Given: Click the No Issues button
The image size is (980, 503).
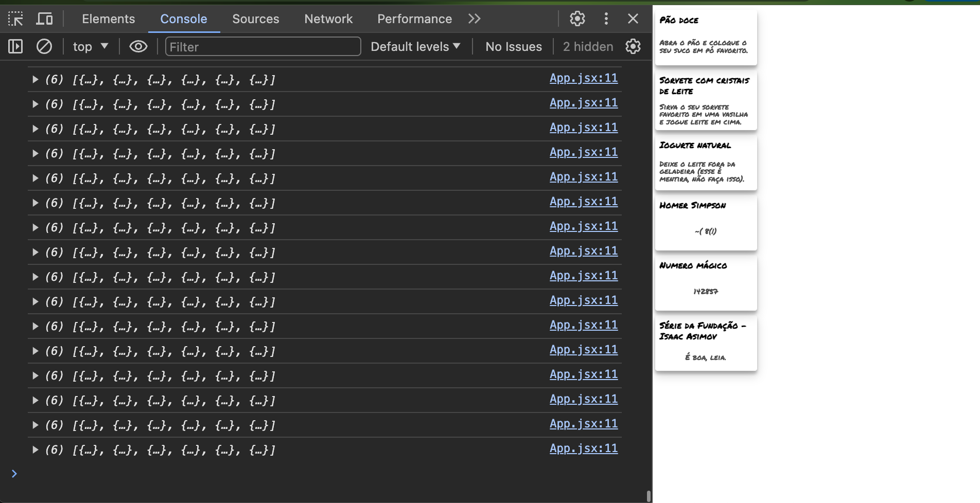Looking at the screenshot, I should pos(513,47).
